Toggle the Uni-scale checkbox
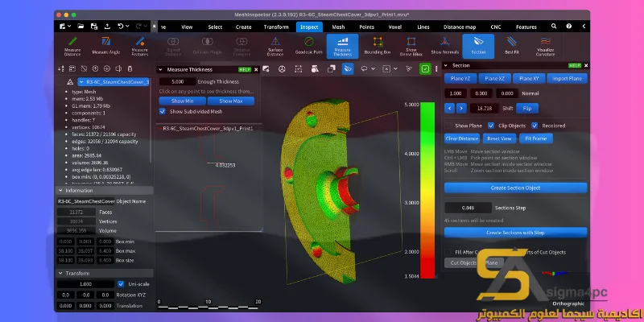This screenshot has height=322, width=644. 121,284
